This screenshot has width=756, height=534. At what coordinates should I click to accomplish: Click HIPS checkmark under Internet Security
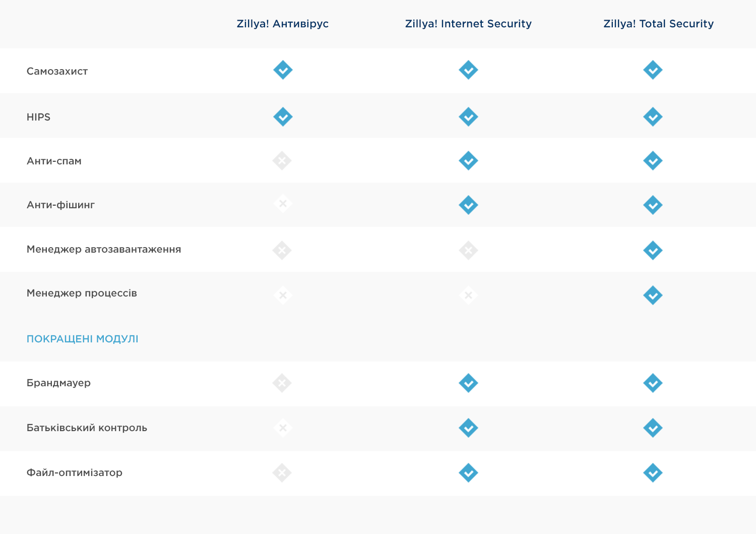click(468, 116)
